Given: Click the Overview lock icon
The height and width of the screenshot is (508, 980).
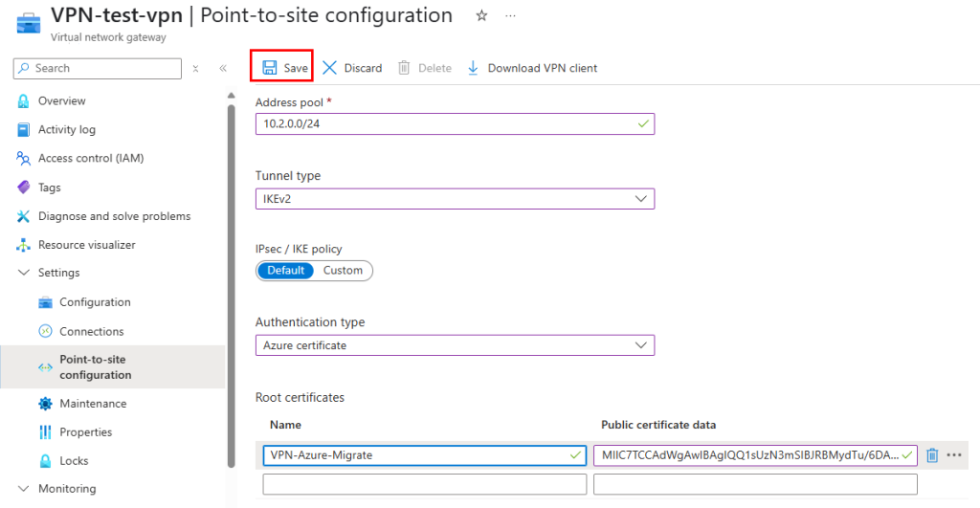Looking at the screenshot, I should pos(23,100).
